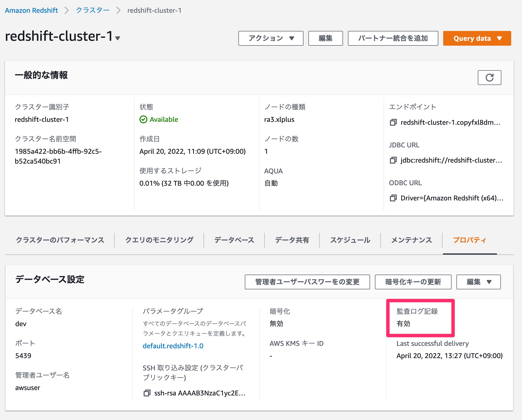
Task: Copy the ODBC URL using its icon
Action: (x=393, y=198)
